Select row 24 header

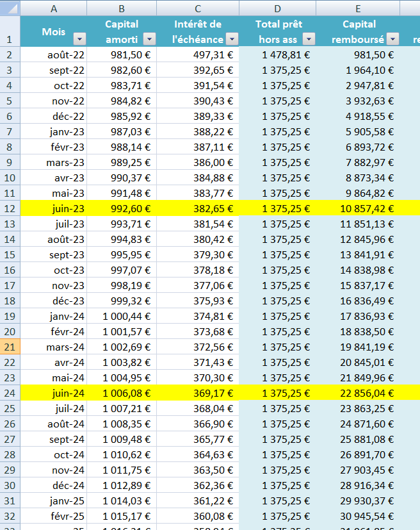pos(10,393)
